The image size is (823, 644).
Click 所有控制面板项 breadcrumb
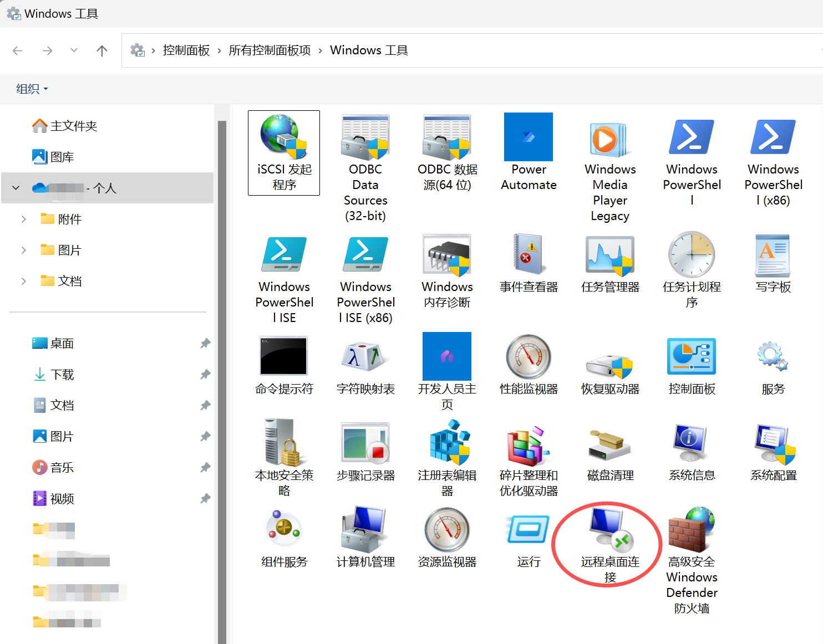coord(270,50)
